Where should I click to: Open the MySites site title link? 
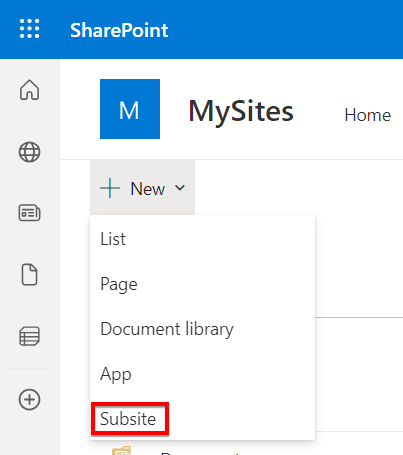(x=241, y=111)
